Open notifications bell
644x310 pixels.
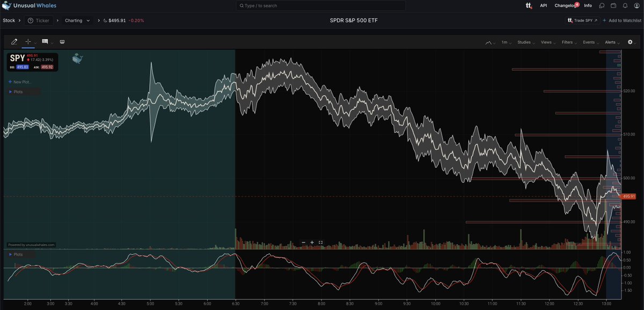coord(625,5)
